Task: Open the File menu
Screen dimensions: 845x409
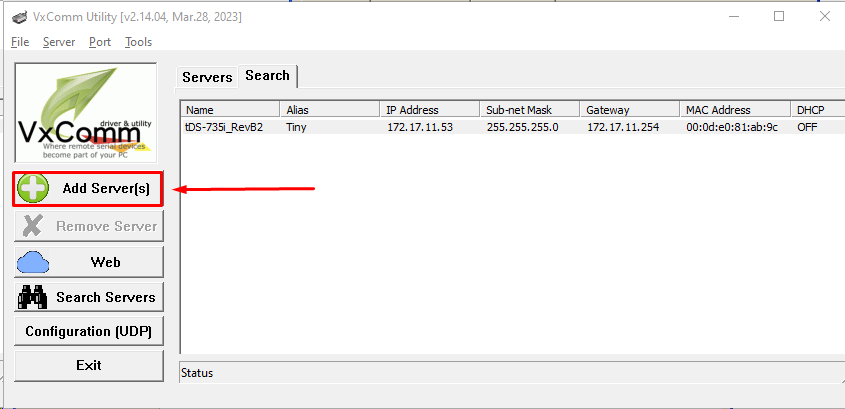Action: pyautogui.click(x=20, y=42)
